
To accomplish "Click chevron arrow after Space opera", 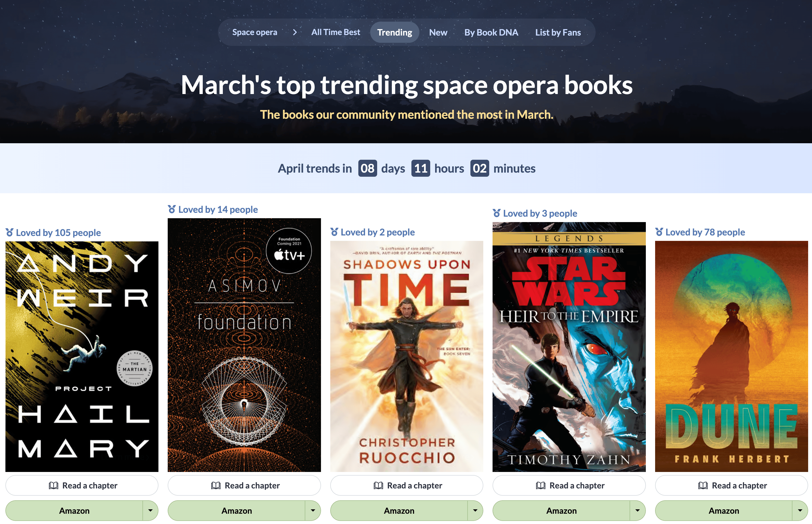I will 295,32.
